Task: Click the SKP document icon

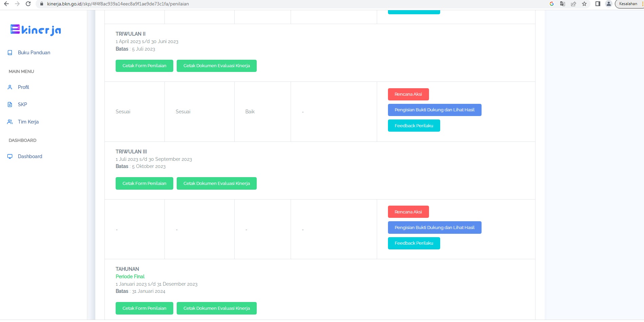Action: tap(10, 105)
